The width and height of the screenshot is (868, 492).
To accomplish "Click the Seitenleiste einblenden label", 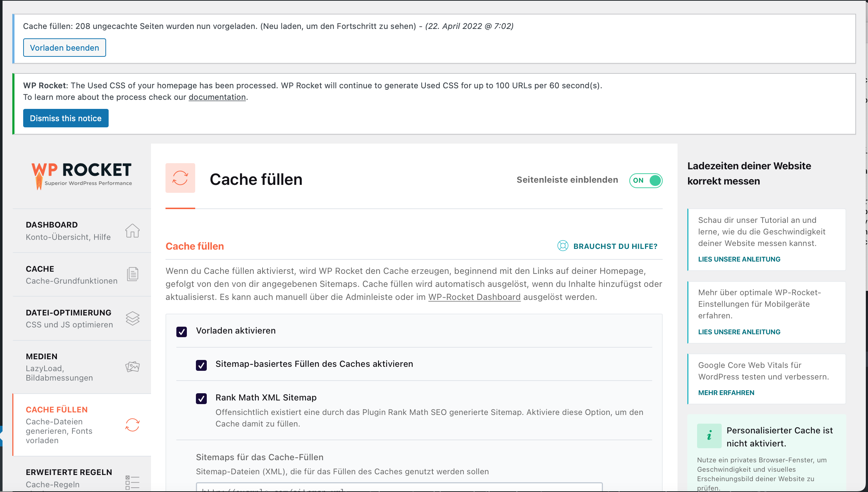I will 567,180.
